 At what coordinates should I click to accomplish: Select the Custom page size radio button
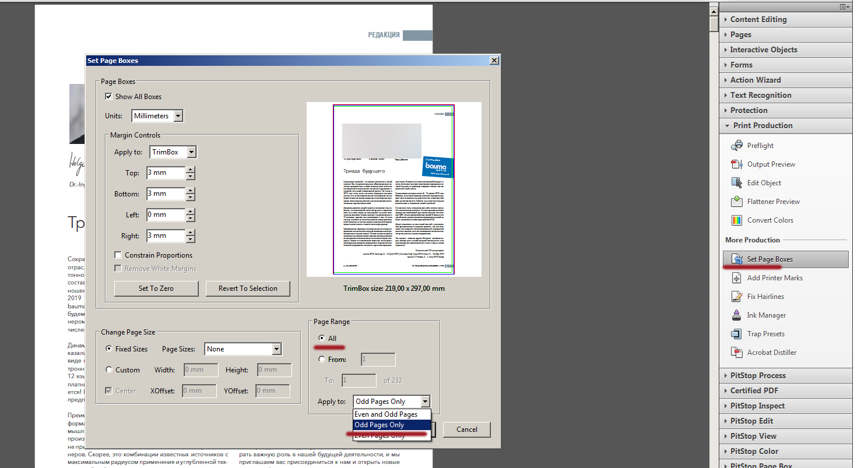coord(109,370)
